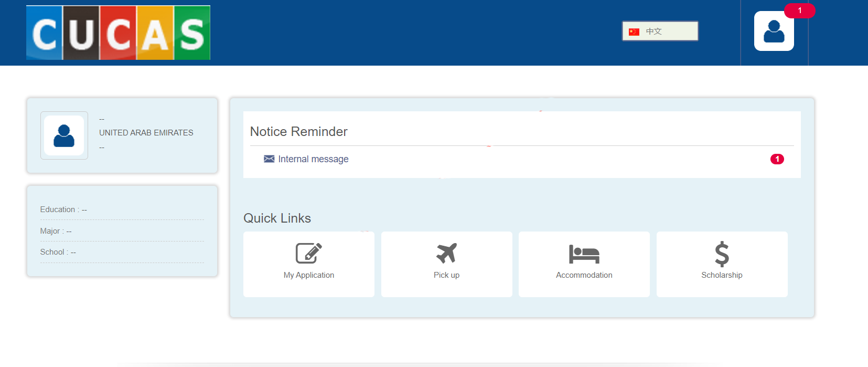Viewport: 868px width, 367px height.
Task: Open the user account icon in header
Action: [774, 32]
